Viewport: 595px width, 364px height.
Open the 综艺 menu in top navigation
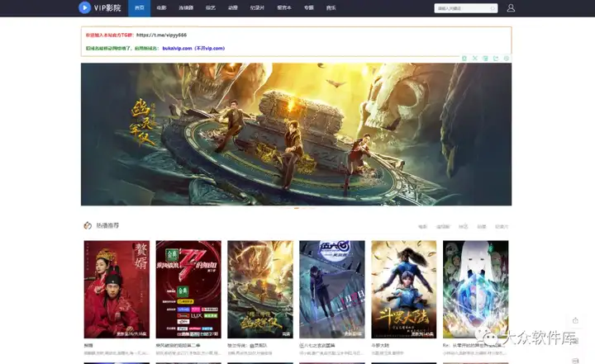[x=210, y=8]
